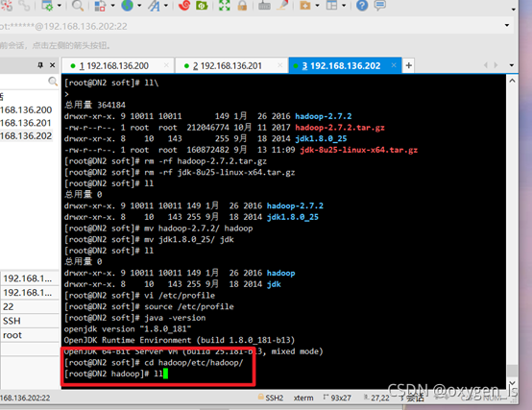Click the red jdk-8u25-linux-x64.tar.gz filename
532x410 pixels.
358,150
